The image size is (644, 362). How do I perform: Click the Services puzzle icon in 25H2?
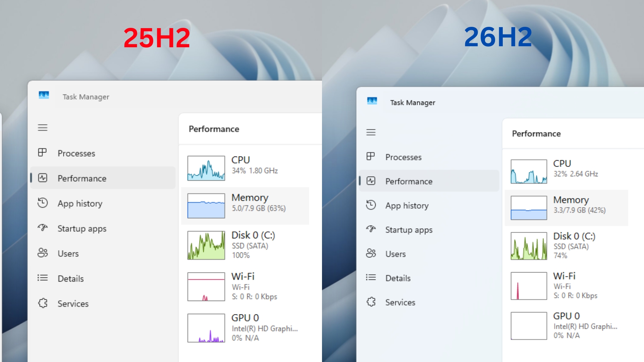click(43, 303)
